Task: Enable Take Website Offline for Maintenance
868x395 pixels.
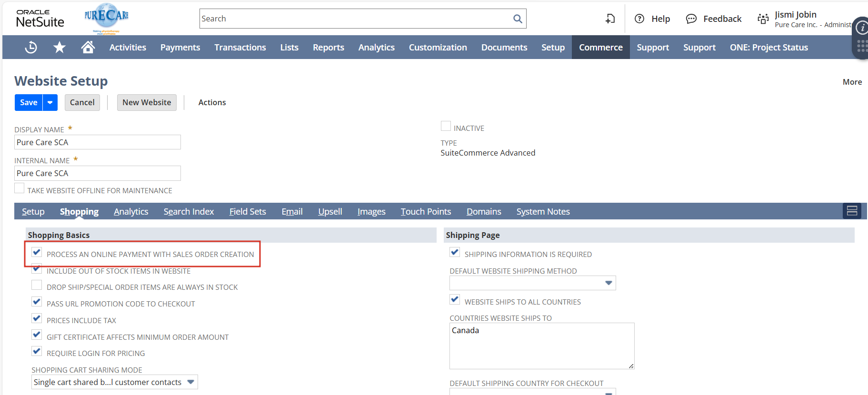Action: [20, 188]
